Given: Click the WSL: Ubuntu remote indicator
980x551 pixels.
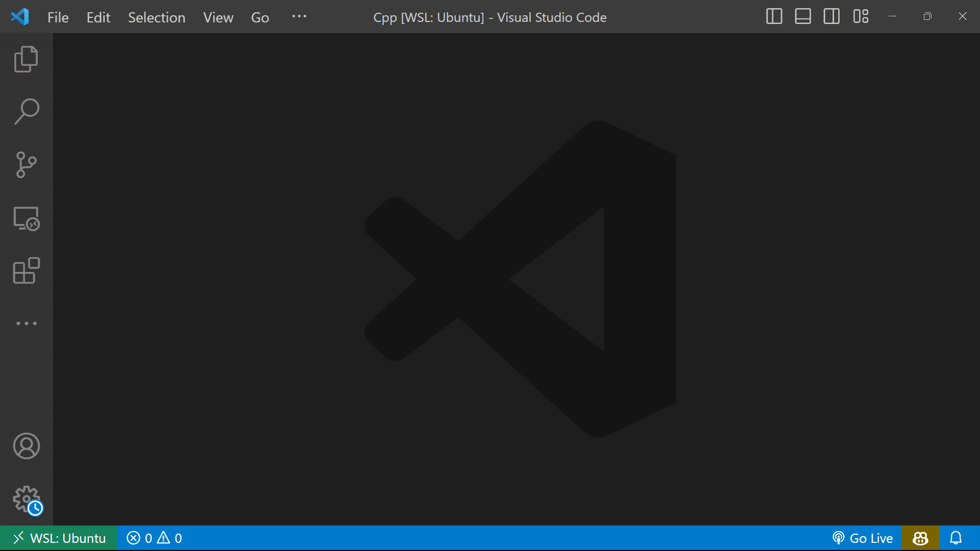Looking at the screenshot, I should tap(59, 538).
